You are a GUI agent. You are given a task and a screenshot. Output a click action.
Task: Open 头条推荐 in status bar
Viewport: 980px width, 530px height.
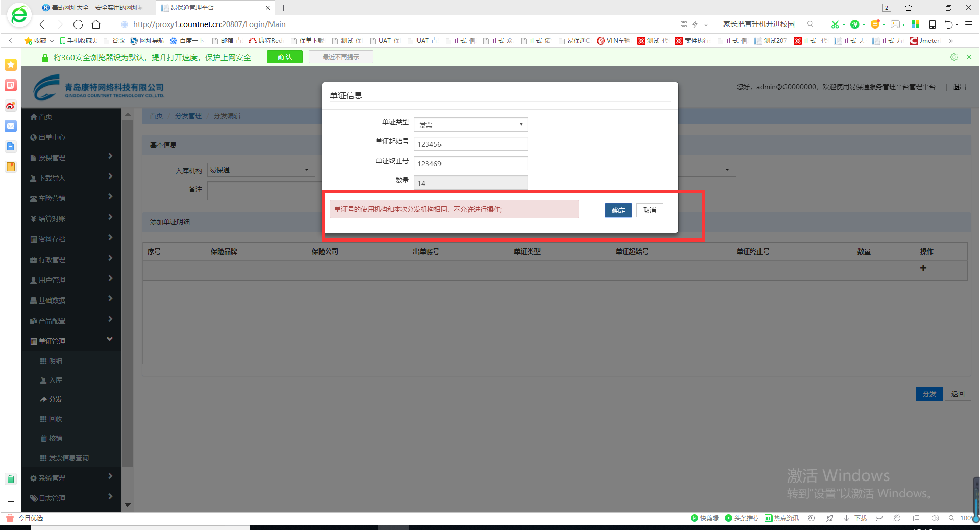(x=742, y=518)
